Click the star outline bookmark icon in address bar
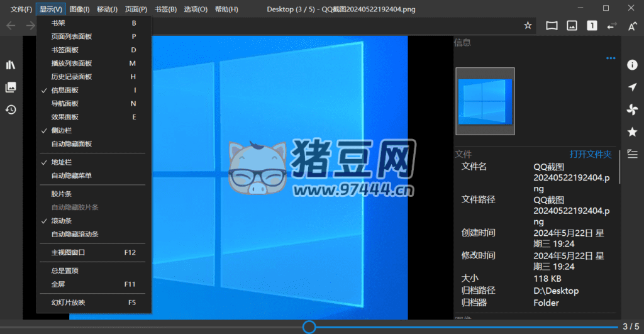The height and width of the screenshot is (334, 644). click(528, 26)
